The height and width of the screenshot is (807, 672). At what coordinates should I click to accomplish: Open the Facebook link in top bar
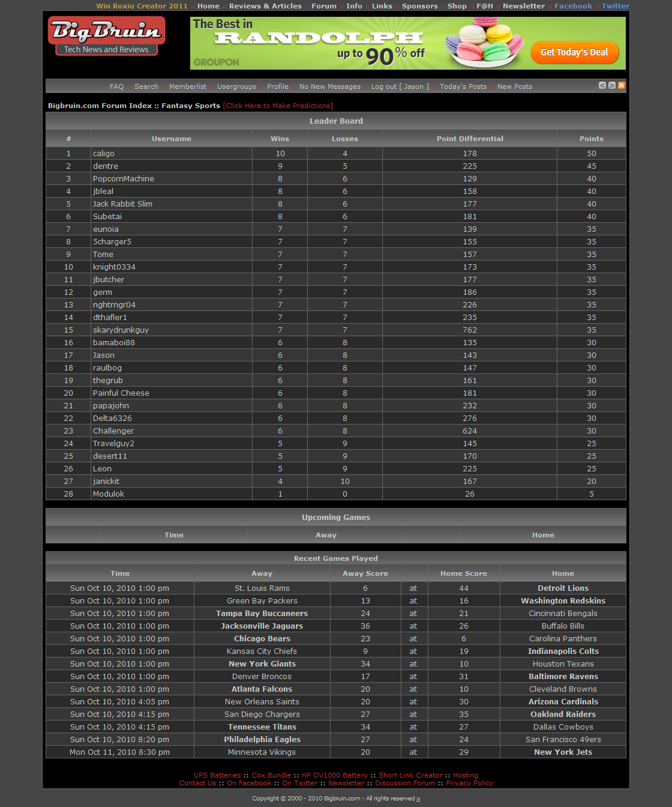[573, 6]
